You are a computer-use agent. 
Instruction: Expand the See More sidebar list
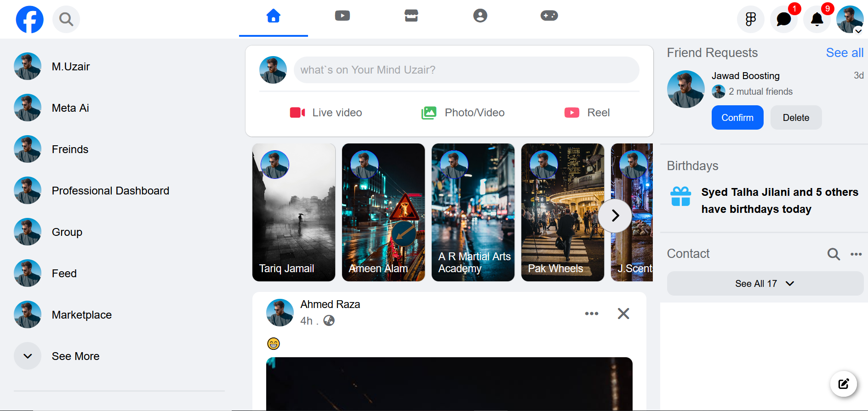pos(57,356)
